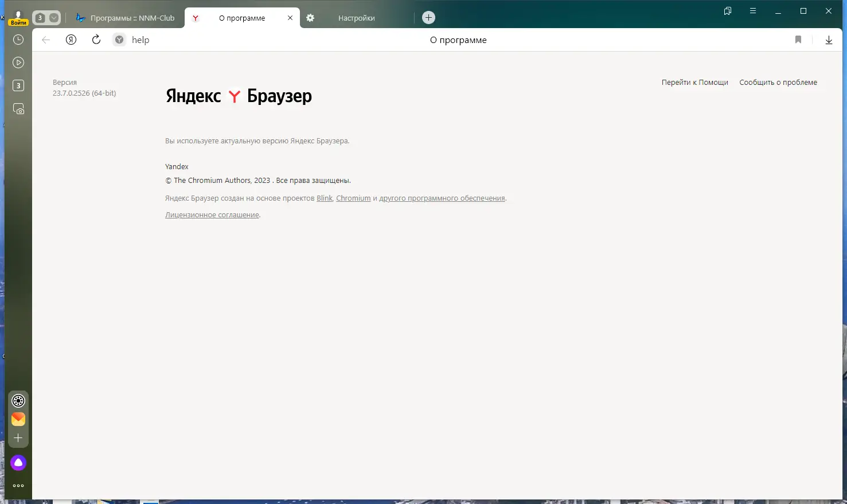Follow the Перейти к Помощи link
The height and width of the screenshot is (504, 847).
[695, 83]
